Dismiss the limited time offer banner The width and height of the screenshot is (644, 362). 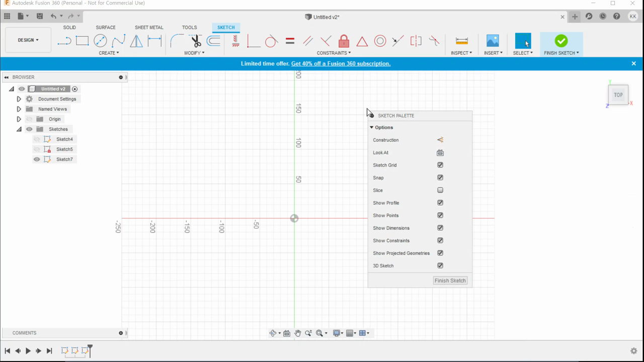pyautogui.click(x=634, y=63)
